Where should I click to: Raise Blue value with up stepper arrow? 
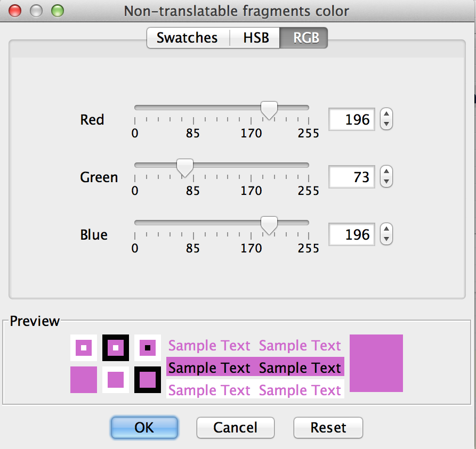387,229
